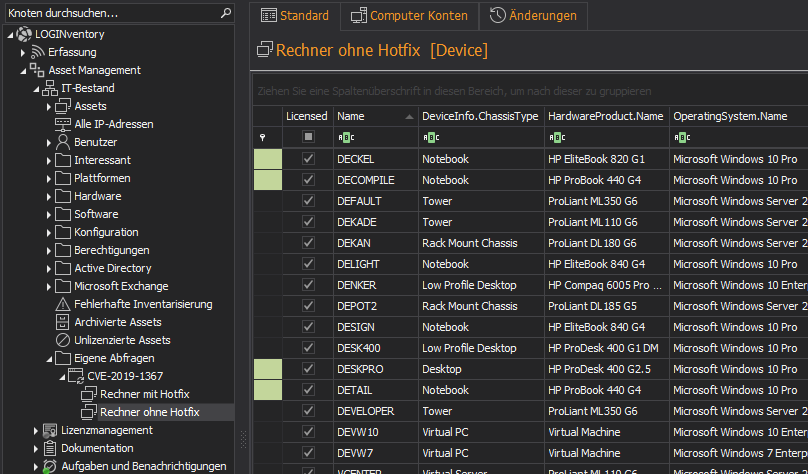
Task: Toggle Licensed checkbox for DENKER
Action: 308,285
